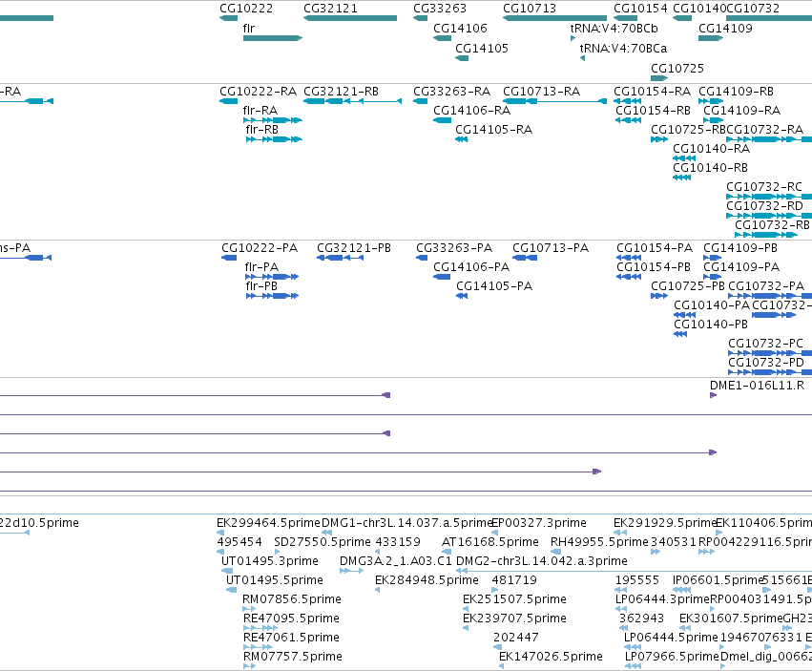
Task: Click protein CG14109-PB
Action: coord(713,258)
